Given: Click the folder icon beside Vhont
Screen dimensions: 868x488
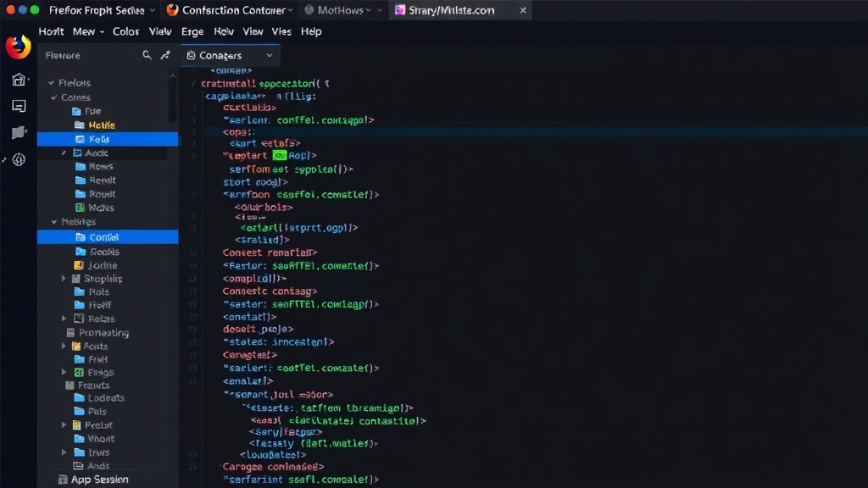Looking at the screenshot, I should tap(79, 439).
